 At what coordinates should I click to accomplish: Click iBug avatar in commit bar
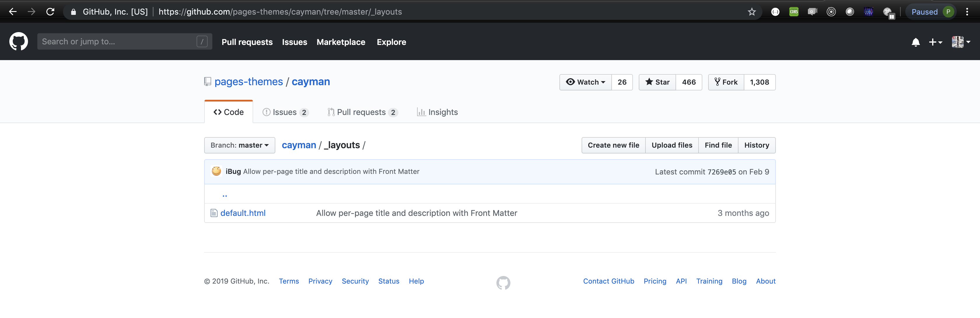tap(216, 171)
